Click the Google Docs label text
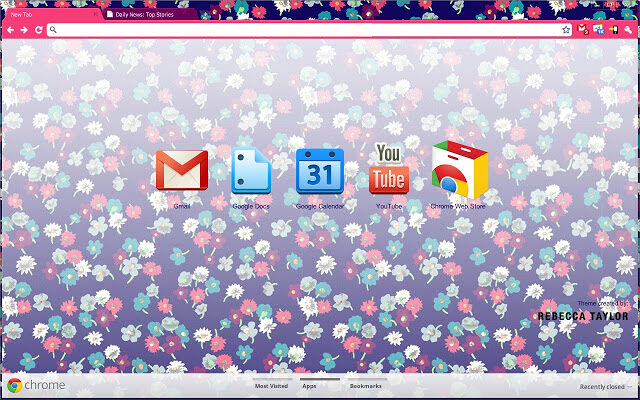This screenshot has width=640, height=400. 251,206
